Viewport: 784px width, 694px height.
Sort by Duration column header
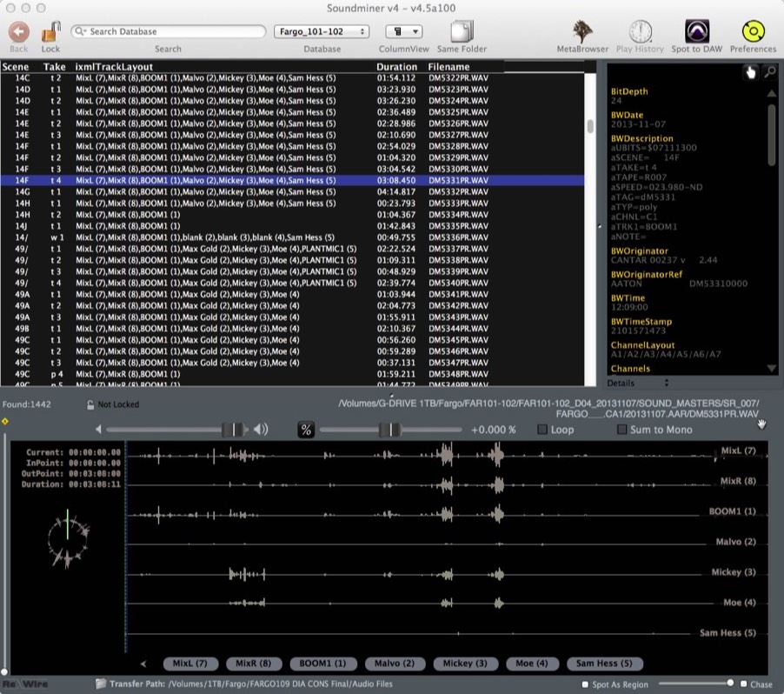click(396, 67)
